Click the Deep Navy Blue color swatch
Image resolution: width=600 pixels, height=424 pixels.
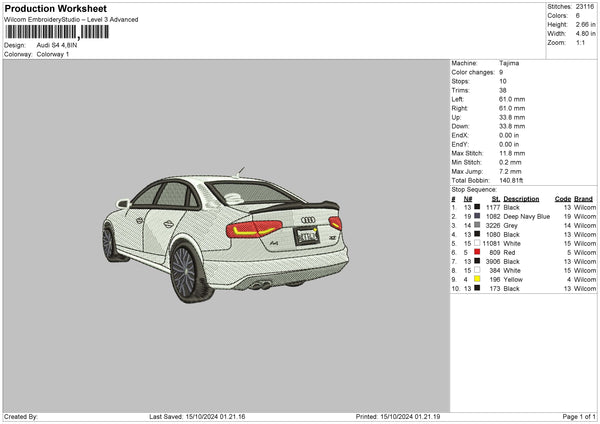coord(477,216)
